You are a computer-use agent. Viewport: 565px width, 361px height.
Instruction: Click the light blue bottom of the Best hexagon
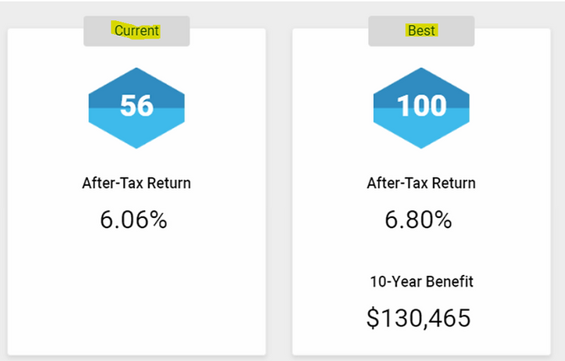pos(421,132)
